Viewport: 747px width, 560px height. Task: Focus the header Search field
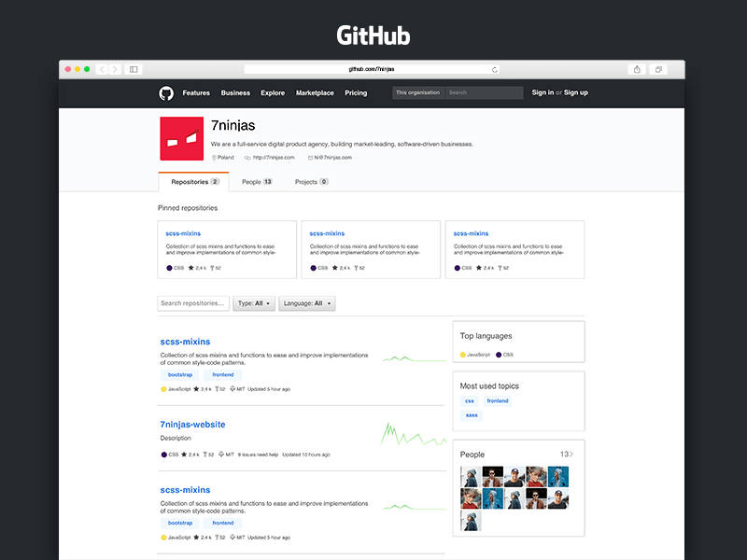click(x=484, y=92)
